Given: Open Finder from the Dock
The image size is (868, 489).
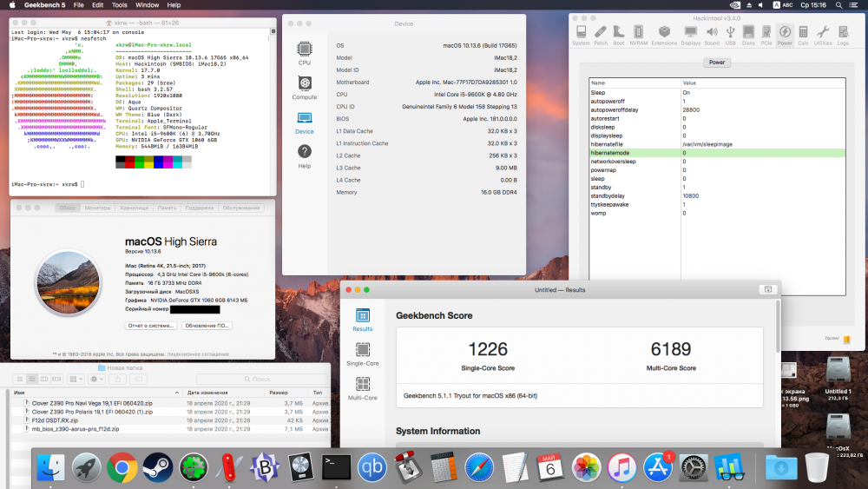Looking at the screenshot, I should pos(51,468).
